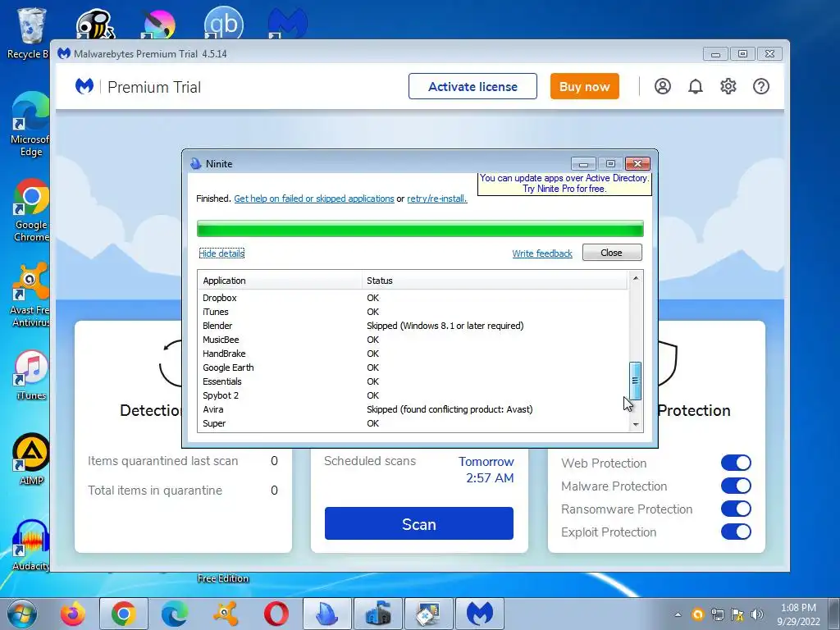Open iTunes desktop shortcut

click(31, 375)
